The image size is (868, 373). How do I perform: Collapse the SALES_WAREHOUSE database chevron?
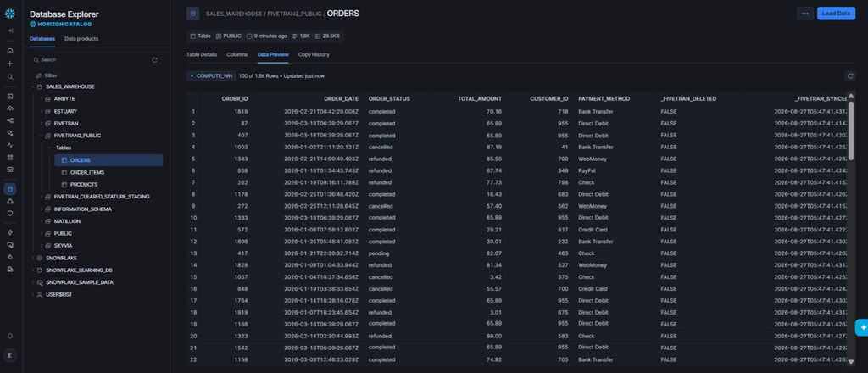pyautogui.click(x=33, y=86)
